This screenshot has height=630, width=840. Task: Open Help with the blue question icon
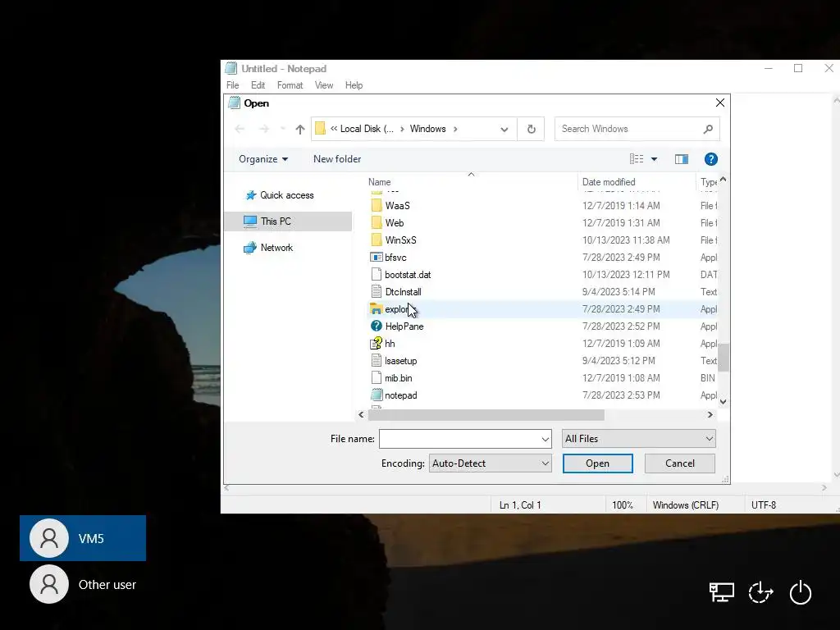[711, 159]
